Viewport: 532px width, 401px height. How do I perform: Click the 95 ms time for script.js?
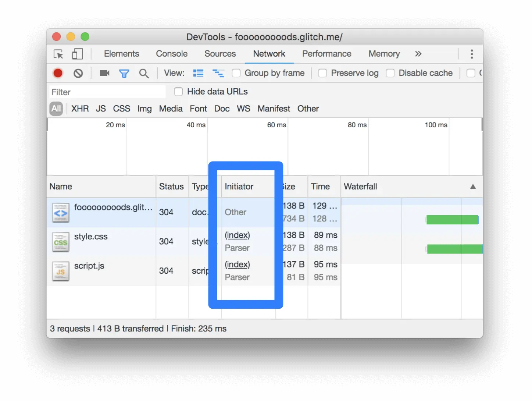click(325, 265)
